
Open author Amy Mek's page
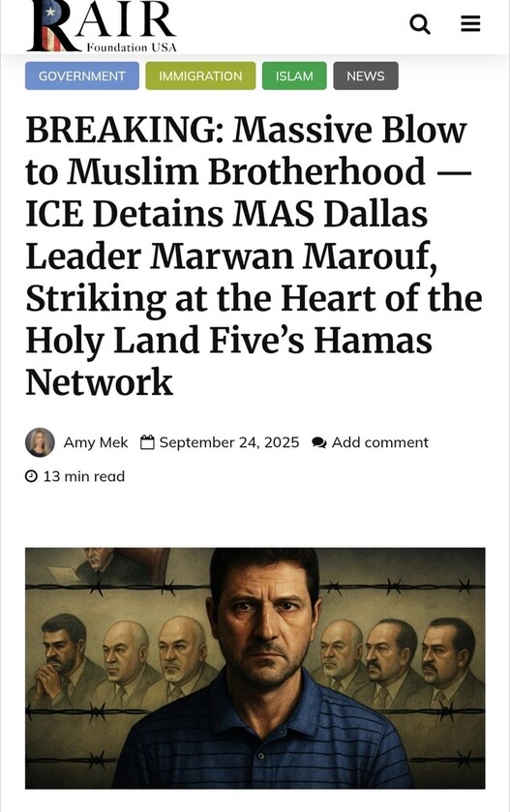[96, 442]
